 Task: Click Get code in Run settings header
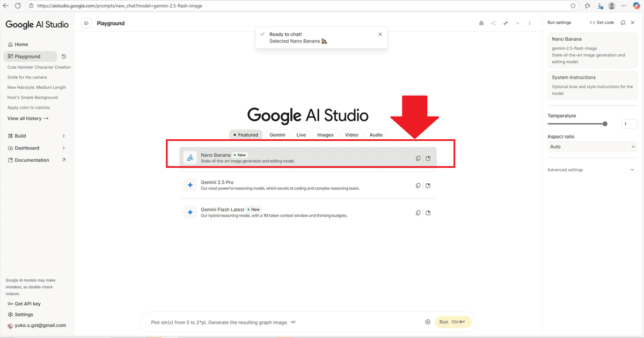click(x=602, y=23)
